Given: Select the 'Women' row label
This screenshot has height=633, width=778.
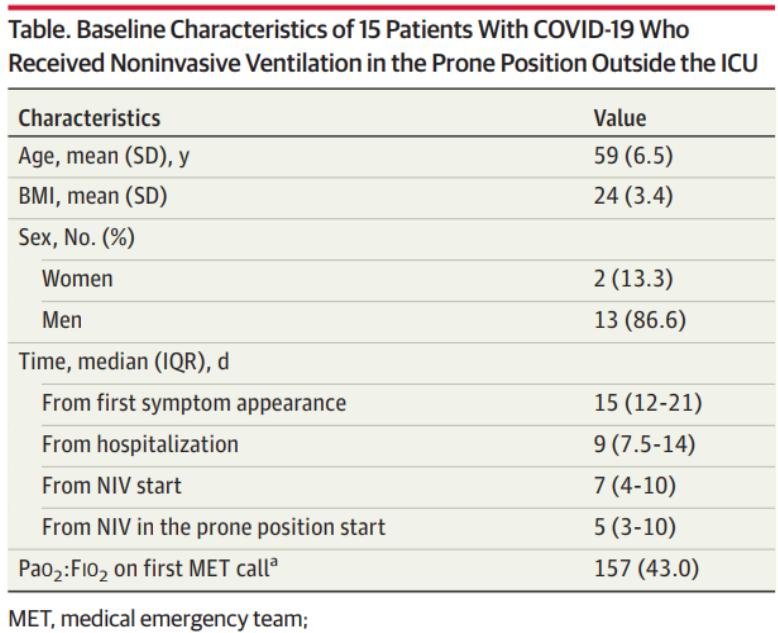Looking at the screenshot, I should tap(77, 279).
